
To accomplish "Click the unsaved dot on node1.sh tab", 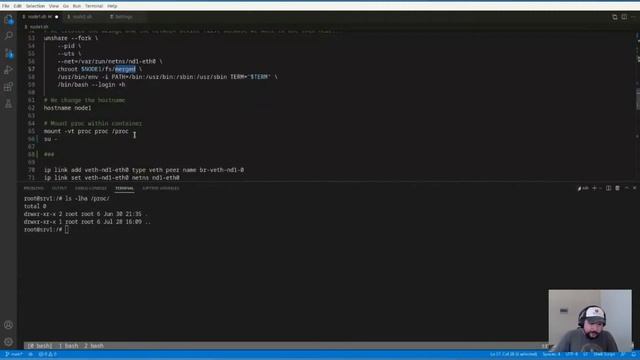I will coord(56,17).
